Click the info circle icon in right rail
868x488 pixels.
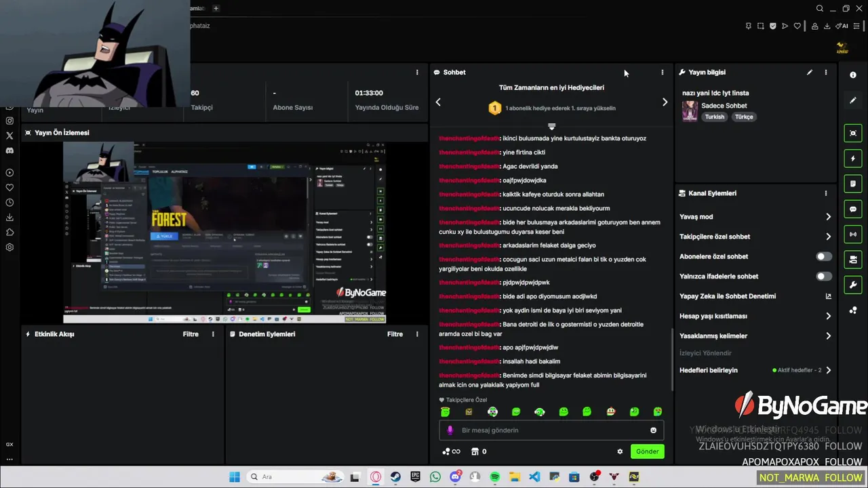pos(853,75)
